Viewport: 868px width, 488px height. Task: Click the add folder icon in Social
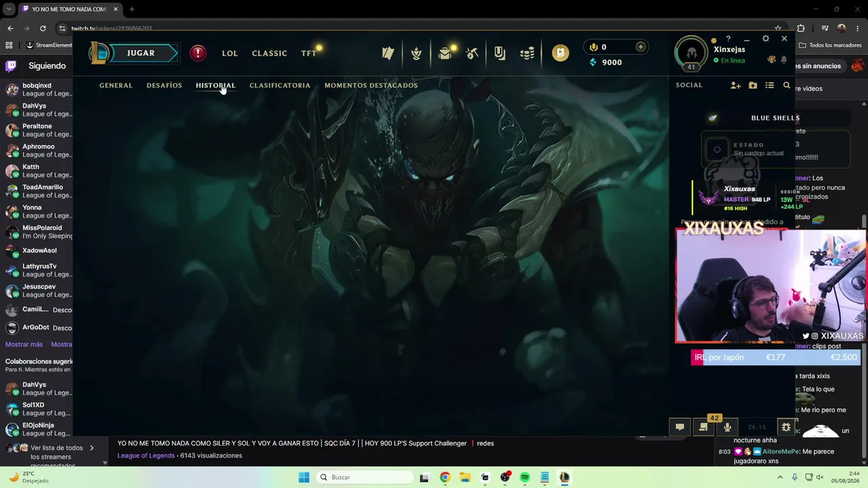click(x=753, y=85)
